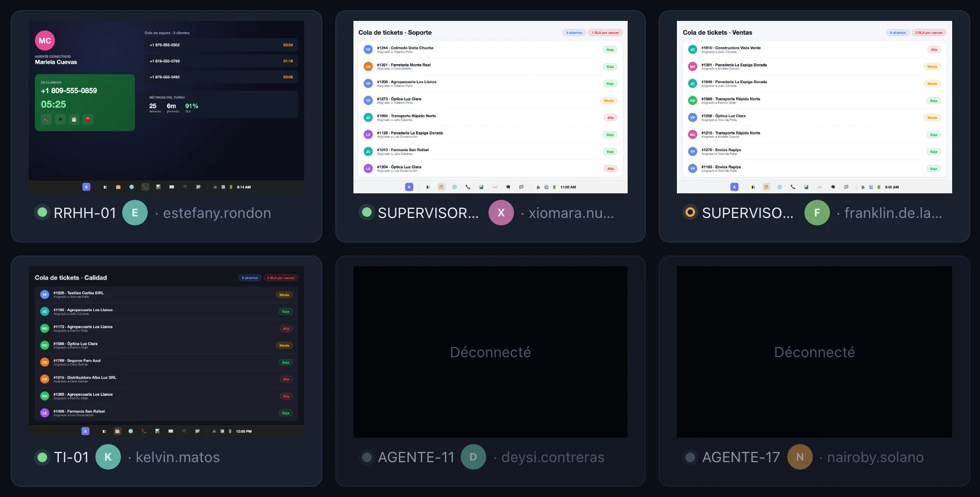The width and height of the screenshot is (980, 497).
Task: Click the K avatar for kelvin.matos
Action: click(x=108, y=457)
